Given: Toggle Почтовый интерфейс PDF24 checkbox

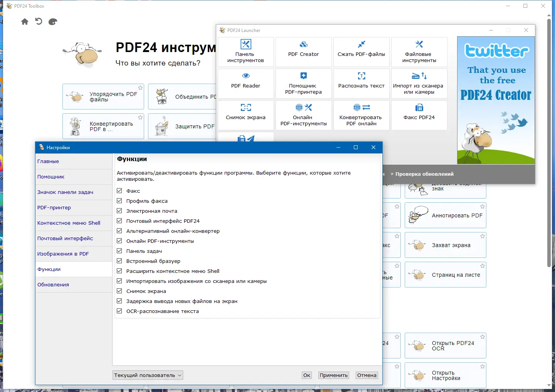Looking at the screenshot, I should coord(119,221).
